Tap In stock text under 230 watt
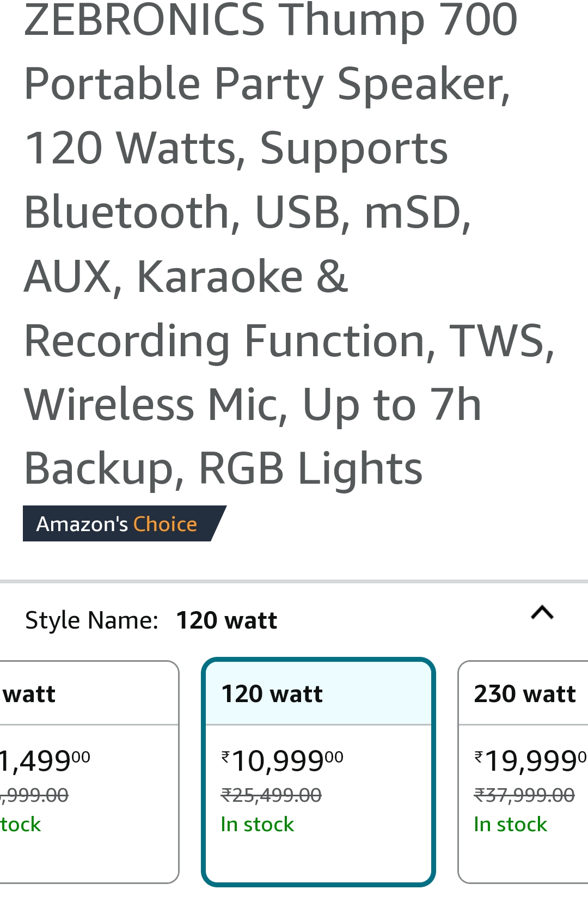The image size is (588, 902). tap(510, 824)
